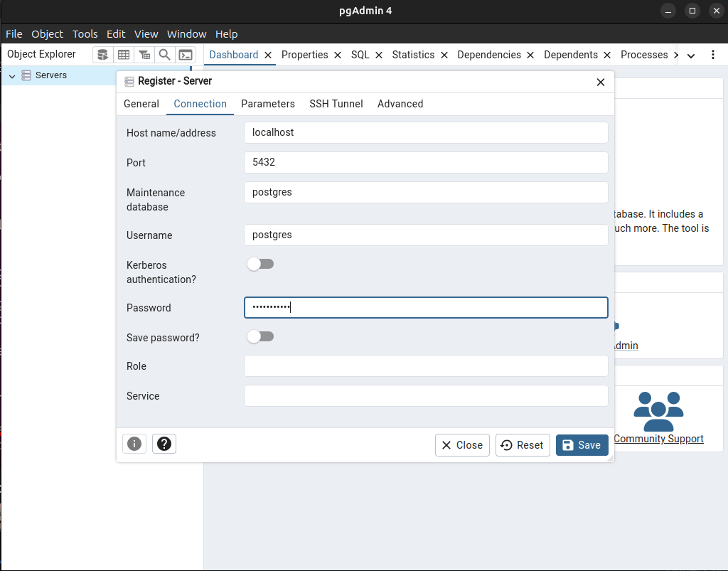Click the Role input field
This screenshot has width=728, height=571.
coord(425,366)
